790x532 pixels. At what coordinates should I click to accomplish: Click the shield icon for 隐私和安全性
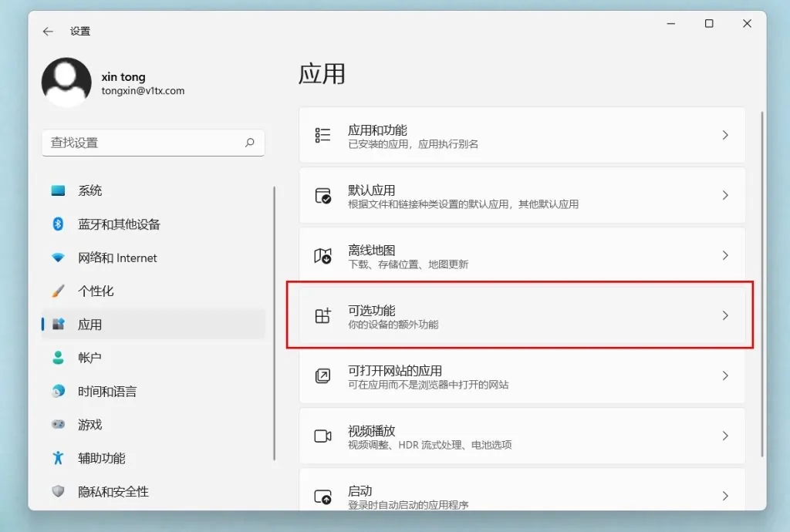[x=58, y=492]
